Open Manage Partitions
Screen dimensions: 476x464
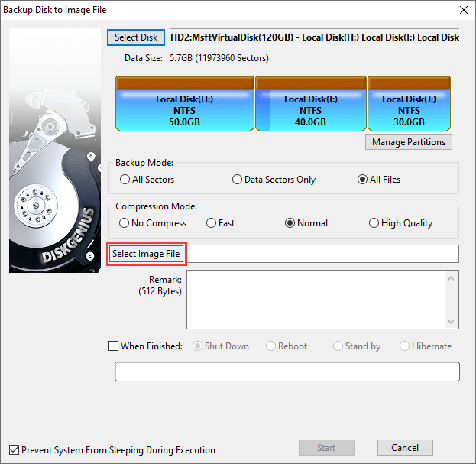pyautogui.click(x=409, y=142)
